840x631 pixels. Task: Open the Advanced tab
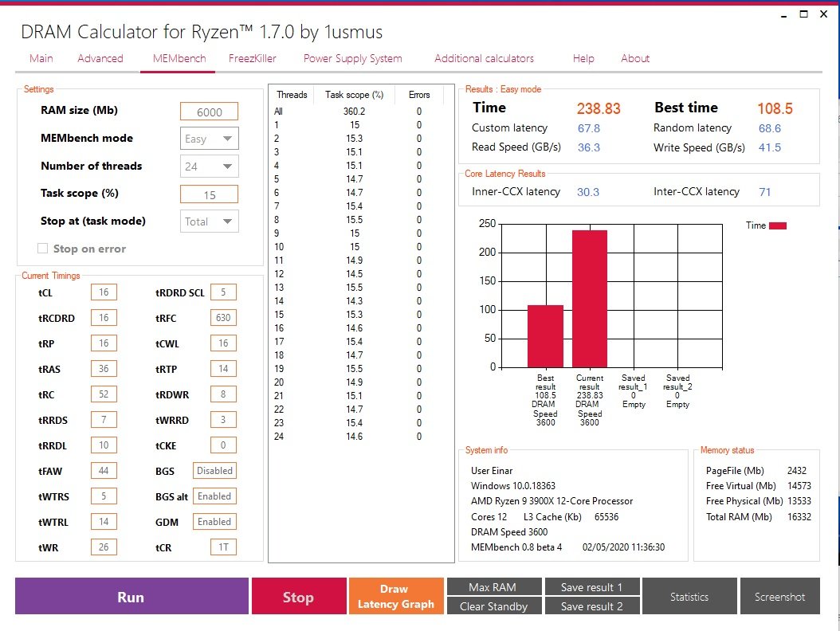100,58
